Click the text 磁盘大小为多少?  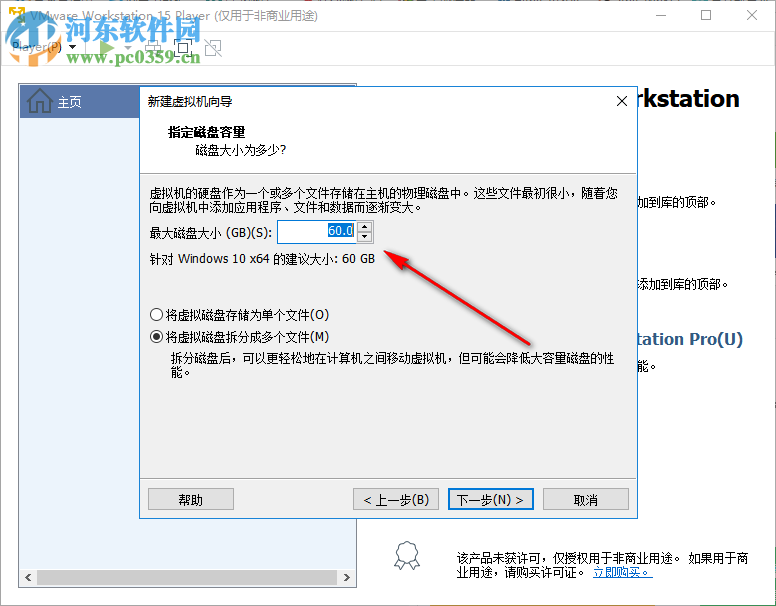[x=241, y=150]
